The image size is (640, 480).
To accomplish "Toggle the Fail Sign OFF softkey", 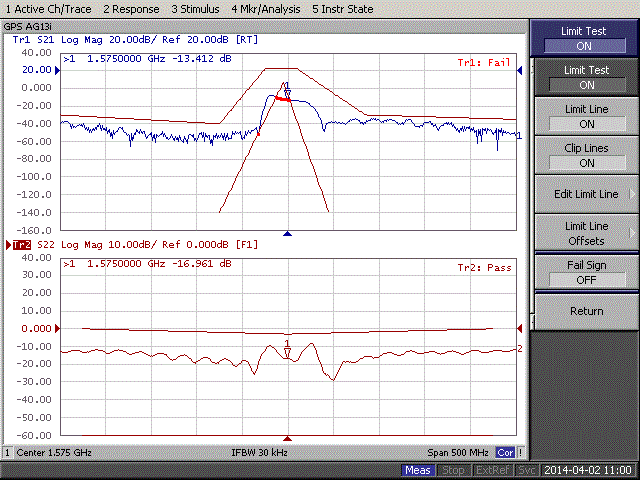I will [x=586, y=272].
